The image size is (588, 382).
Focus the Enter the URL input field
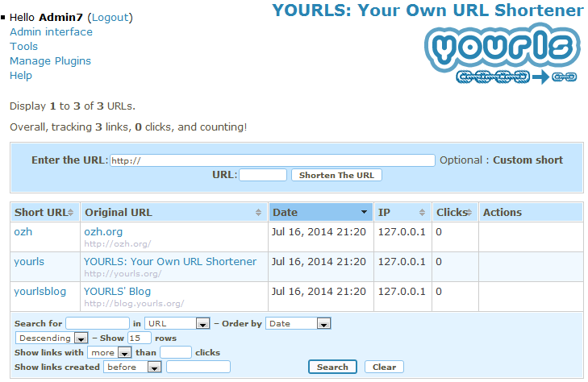273,160
